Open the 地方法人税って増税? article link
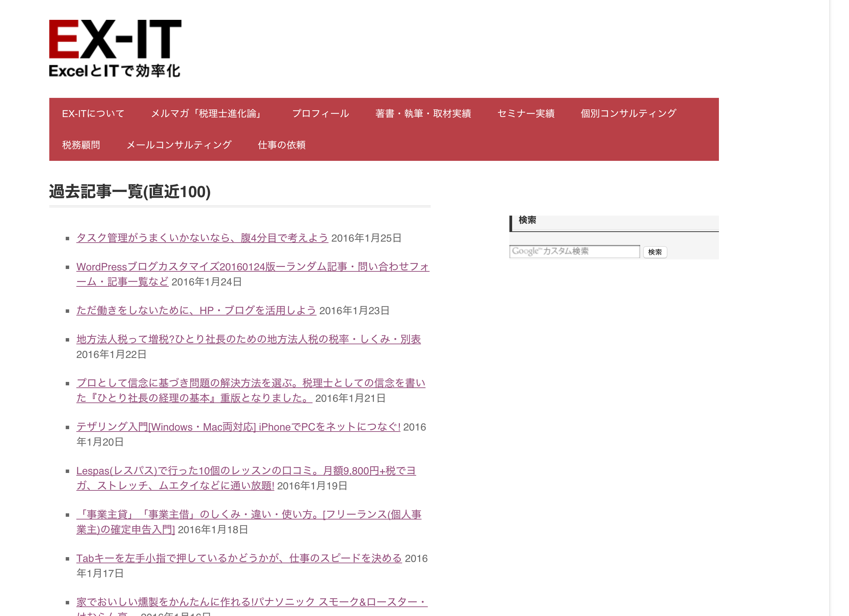 pos(249,339)
